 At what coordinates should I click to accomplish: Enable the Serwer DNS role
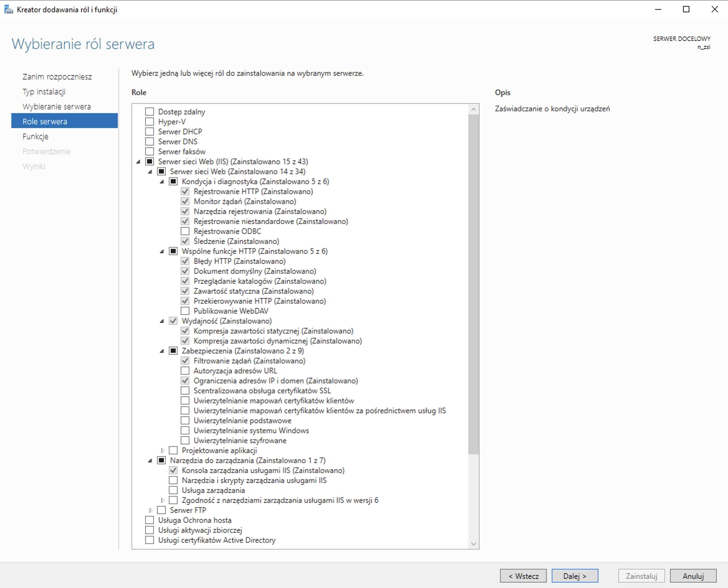[x=149, y=142]
